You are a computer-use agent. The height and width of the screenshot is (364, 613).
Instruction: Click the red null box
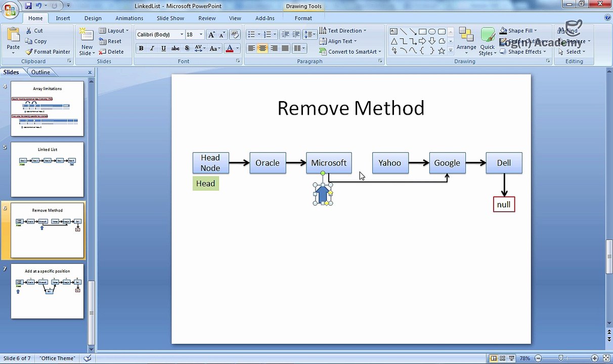point(504,204)
